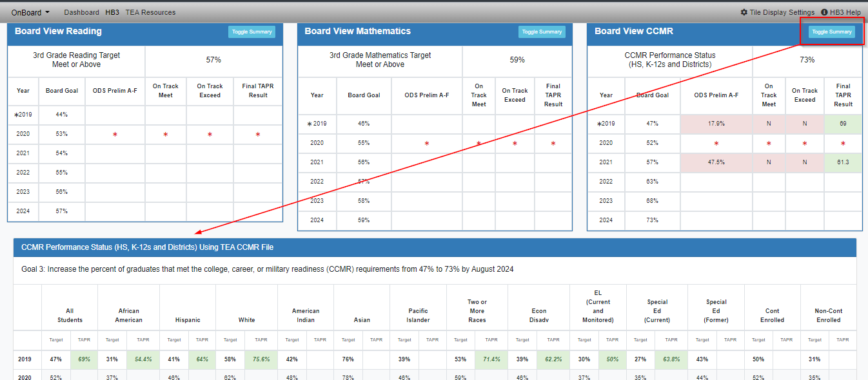This screenshot has height=380, width=868.
Task: Toggle Summary for Board View Mathematics
Action: 542,30
